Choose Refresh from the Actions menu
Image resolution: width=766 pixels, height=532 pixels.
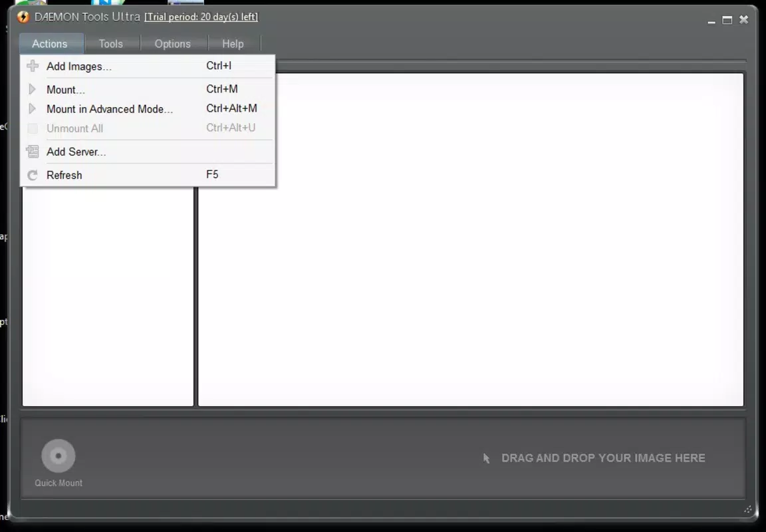coord(148,175)
